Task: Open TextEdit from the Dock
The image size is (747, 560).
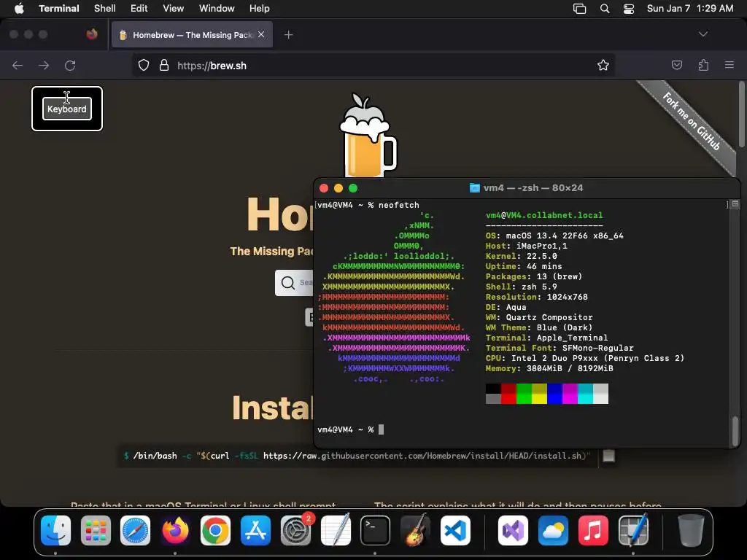Action: tap(336, 530)
